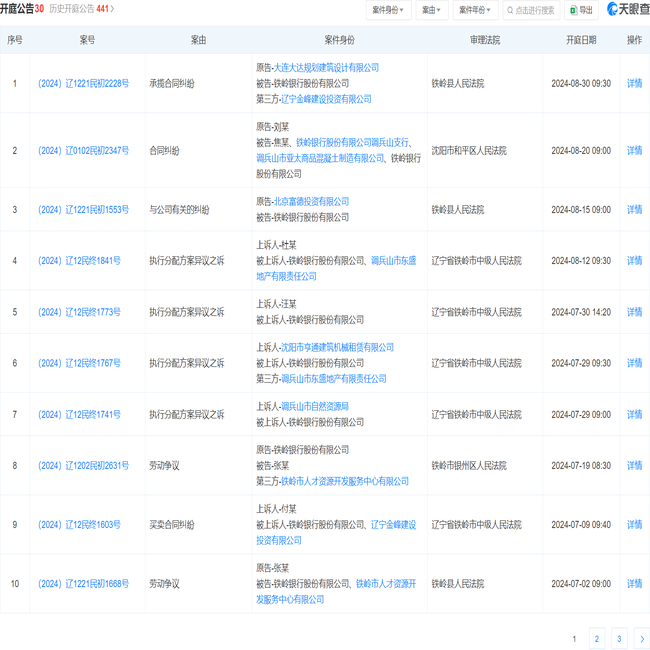Open 案由 filter dropdown
The image size is (650, 650).
pos(431,10)
